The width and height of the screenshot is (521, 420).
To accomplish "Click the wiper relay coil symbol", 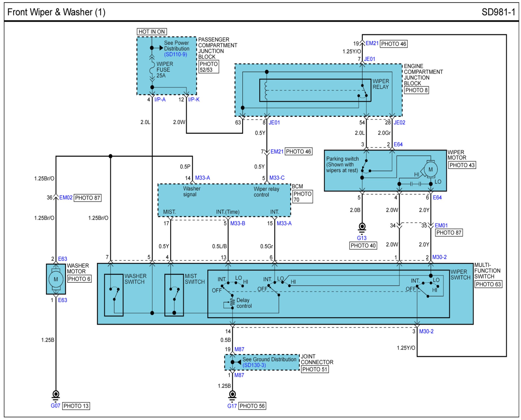I will [x=266, y=90].
